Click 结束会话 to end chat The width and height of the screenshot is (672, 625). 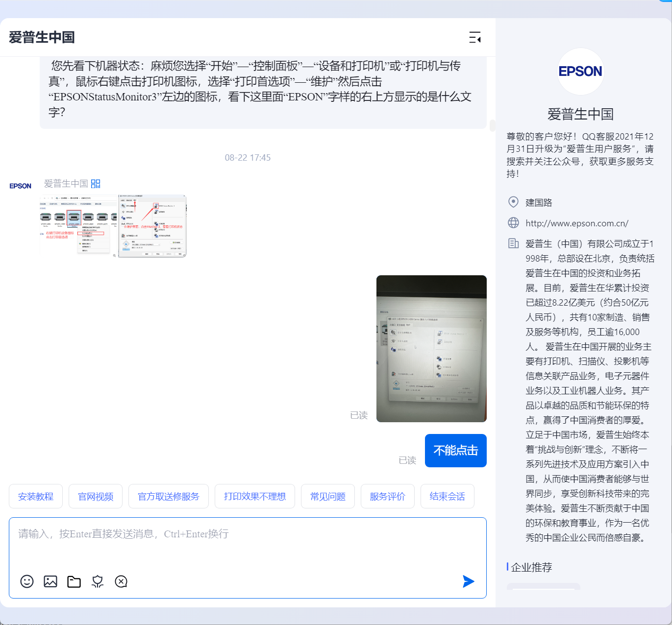(448, 496)
